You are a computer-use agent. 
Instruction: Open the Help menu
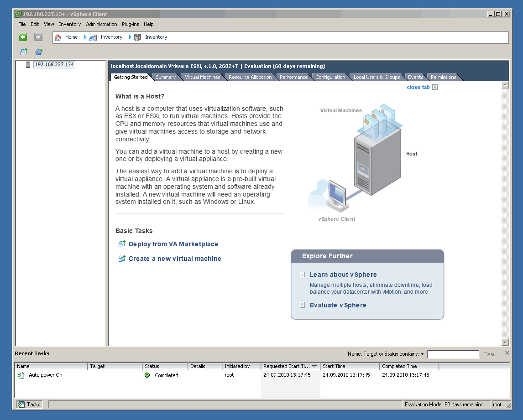pyautogui.click(x=149, y=24)
